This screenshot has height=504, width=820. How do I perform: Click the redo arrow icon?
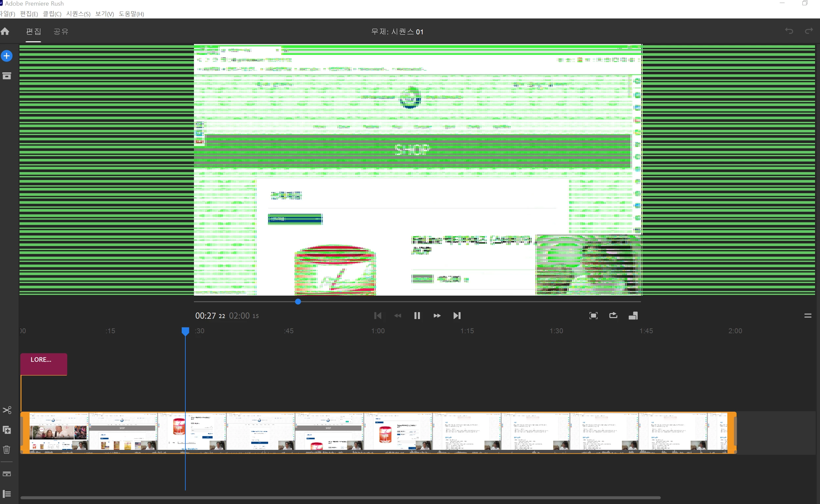click(x=809, y=31)
